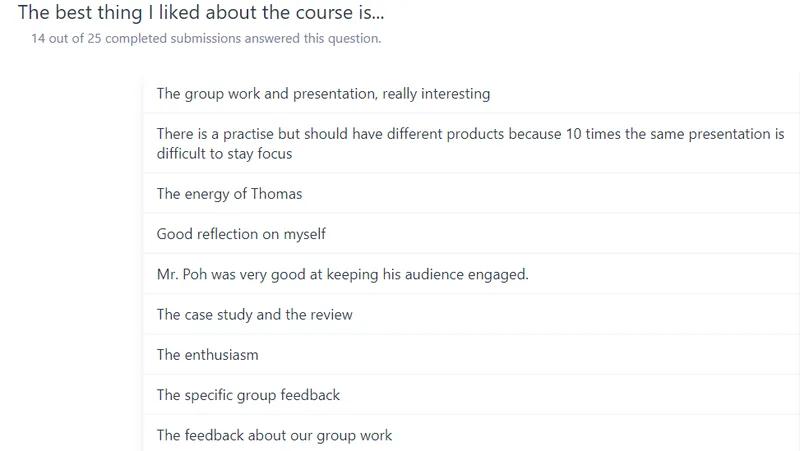Select 'The specific group feedback' response
The image size is (800, 451).
tap(471, 395)
